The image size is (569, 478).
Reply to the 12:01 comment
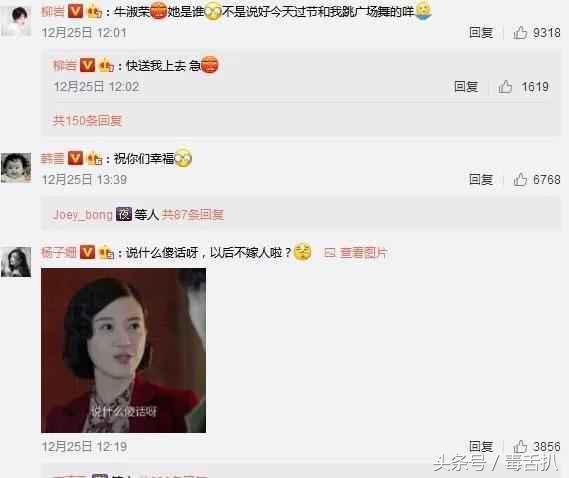pyautogui.click(x=481, y=33)
